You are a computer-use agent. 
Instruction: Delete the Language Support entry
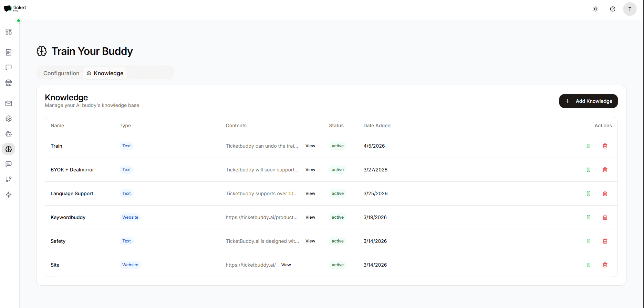(x=605, y=193)
